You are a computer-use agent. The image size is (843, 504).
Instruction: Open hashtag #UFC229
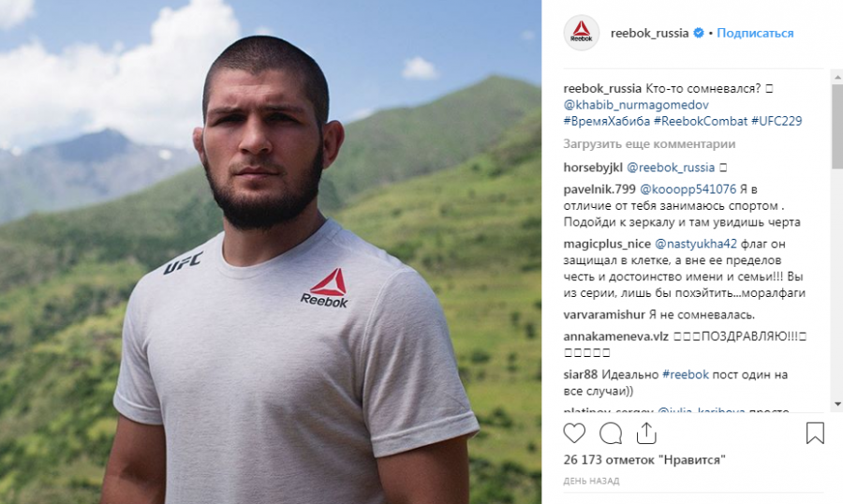coord(776,121)
